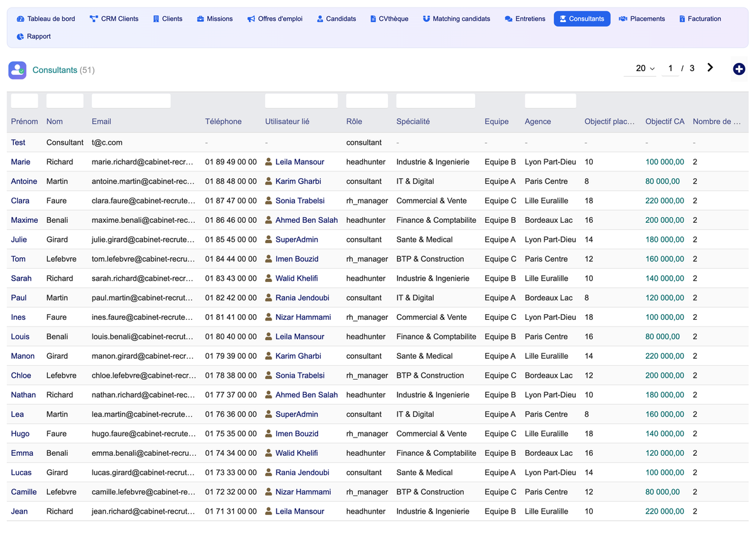
Task: Click user icon beside Imen Bouzid in Tom row
Action: 269,259
